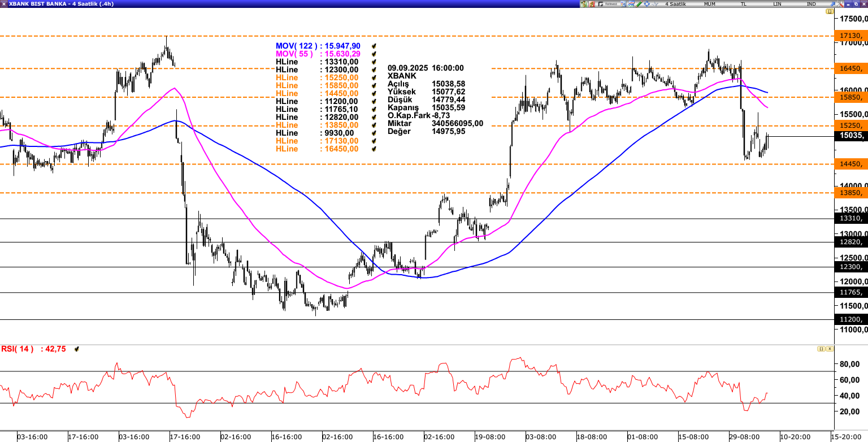Click the pulse line indicator icon
The width and height of the screenshot is (868, 442).
654,4
